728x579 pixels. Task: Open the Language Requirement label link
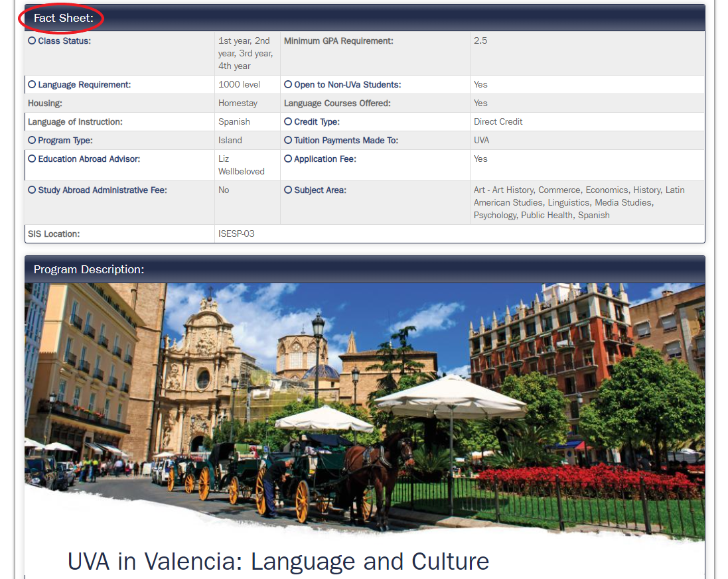84,84
